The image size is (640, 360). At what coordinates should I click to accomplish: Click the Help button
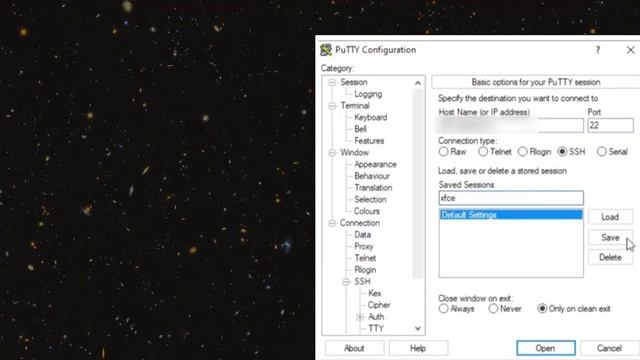point(418,348)
